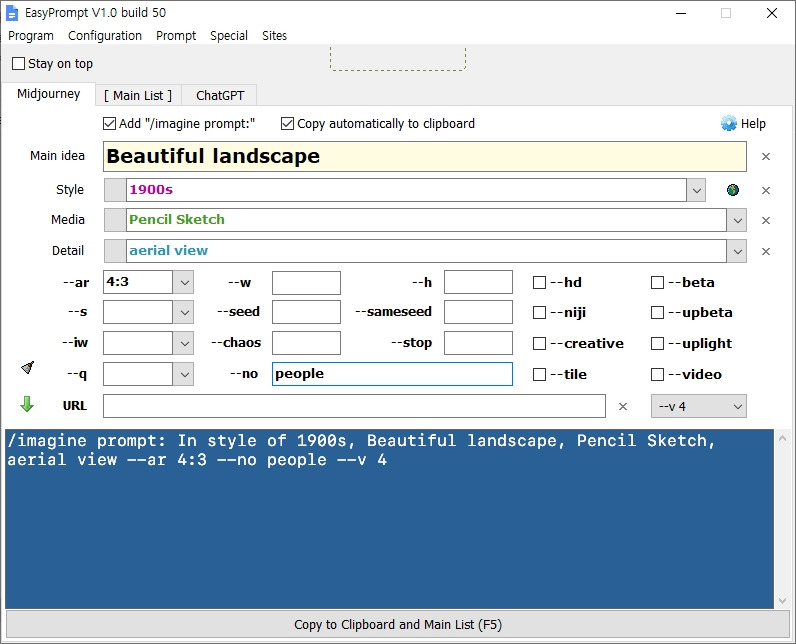Click the output scrollbar down arrow
The image size is (796, 644).
(x=782, y=601)
